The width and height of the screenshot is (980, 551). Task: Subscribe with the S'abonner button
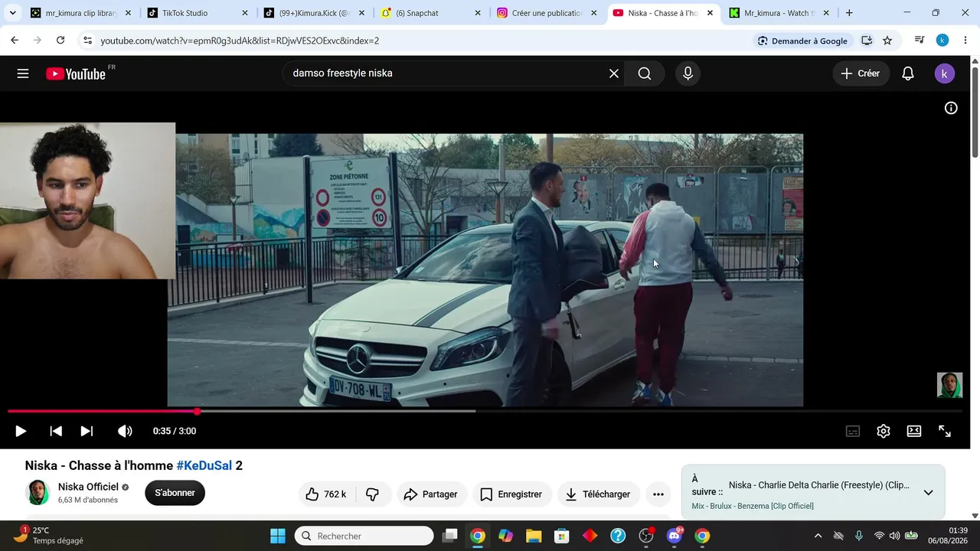(175, 493)
